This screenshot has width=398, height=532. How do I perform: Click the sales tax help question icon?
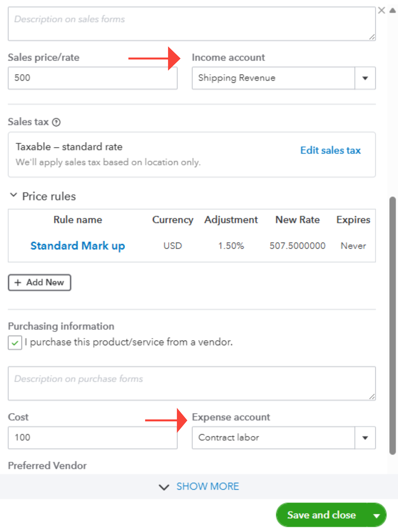56,122
